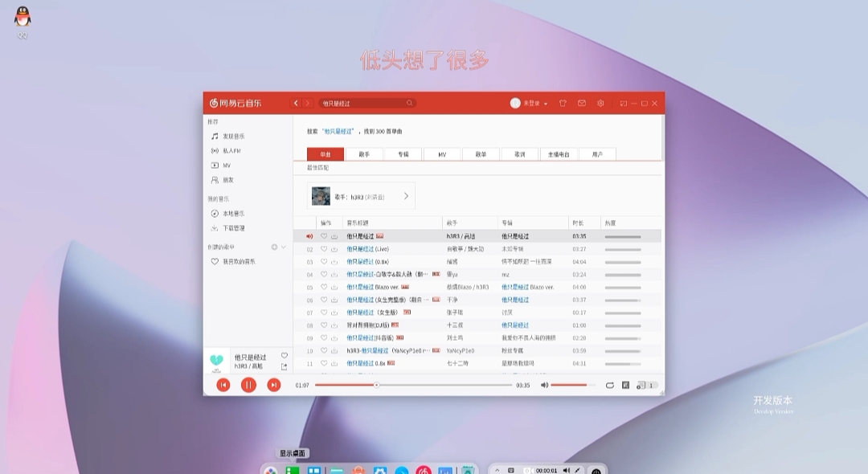Heart the currently playing song

284,353
